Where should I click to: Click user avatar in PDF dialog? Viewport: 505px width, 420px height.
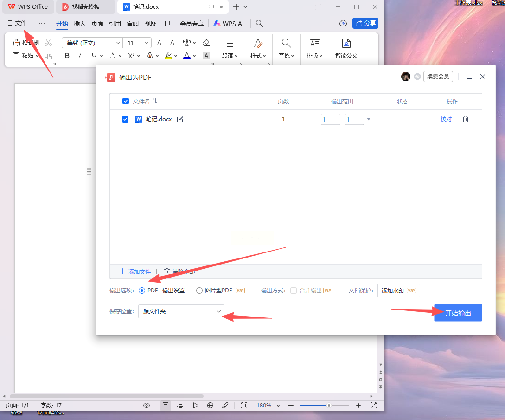(405, 77)
